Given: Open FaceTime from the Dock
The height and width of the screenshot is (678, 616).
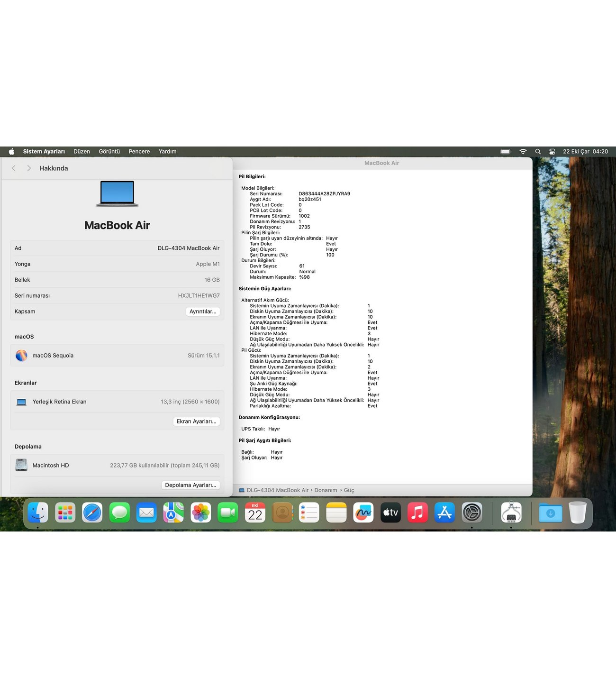Looking at the screenshot, I should click(228, 513).
